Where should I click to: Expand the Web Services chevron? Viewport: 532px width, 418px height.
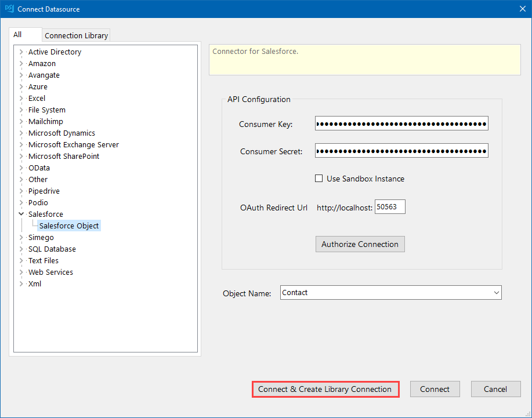21,272
